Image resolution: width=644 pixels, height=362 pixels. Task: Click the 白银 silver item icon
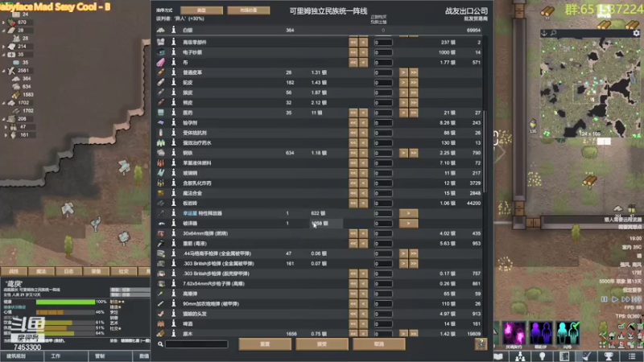(160, 30)
